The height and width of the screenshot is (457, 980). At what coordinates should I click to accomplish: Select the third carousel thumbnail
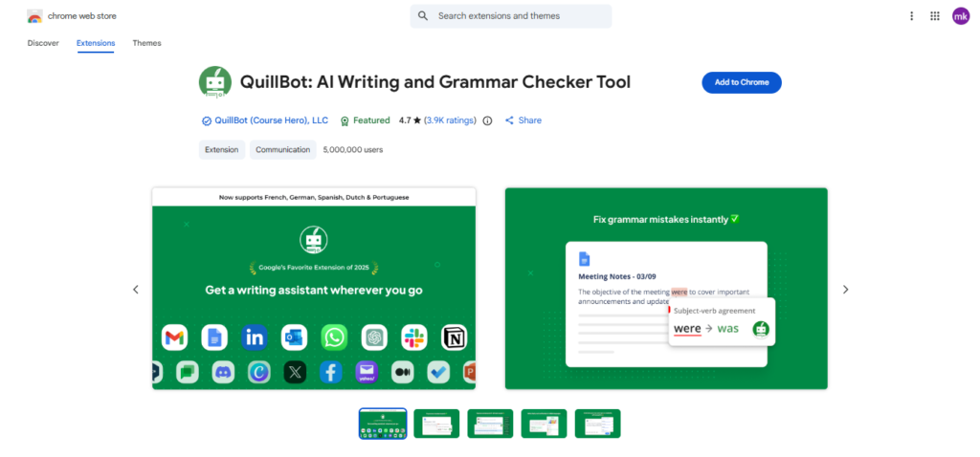pyautogui.click(x=490, y=424)
